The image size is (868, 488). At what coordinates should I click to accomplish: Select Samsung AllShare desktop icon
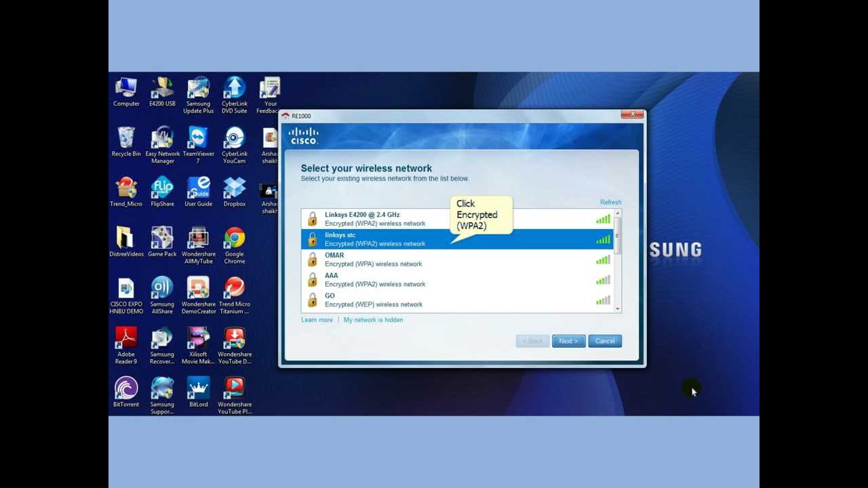pyautogui.click(x=162, y=296)
